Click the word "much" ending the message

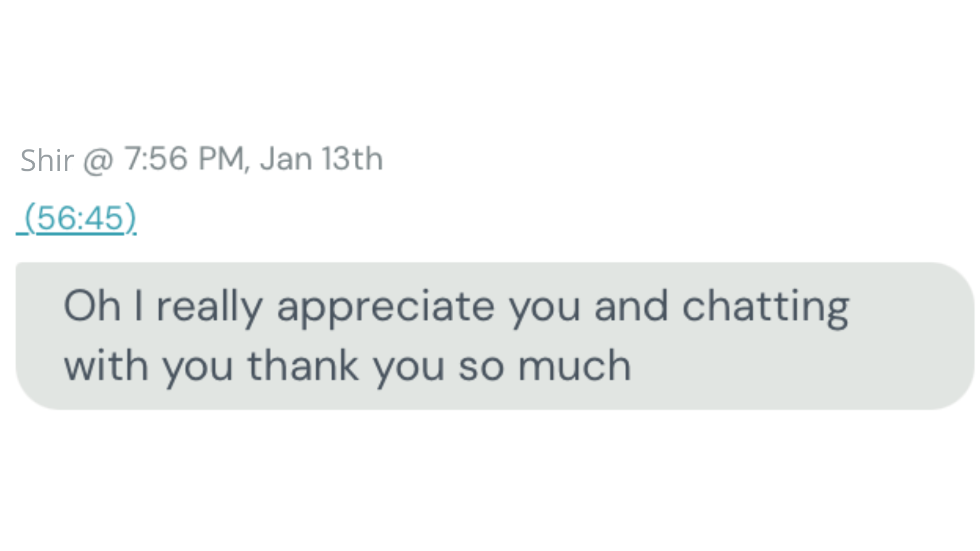pyautogui.click(x=575, y=366)
